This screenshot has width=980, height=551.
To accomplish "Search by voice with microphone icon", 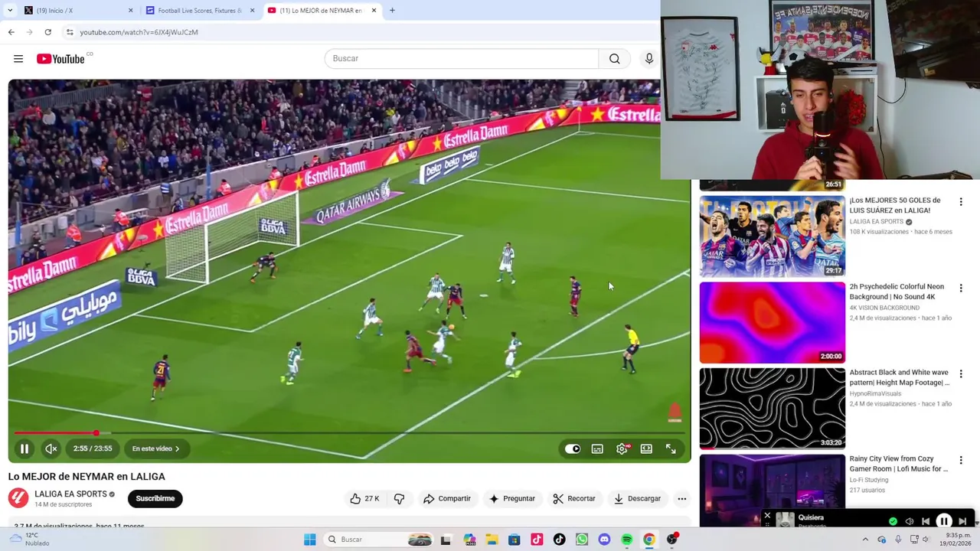I will click(x=649, y=59).
